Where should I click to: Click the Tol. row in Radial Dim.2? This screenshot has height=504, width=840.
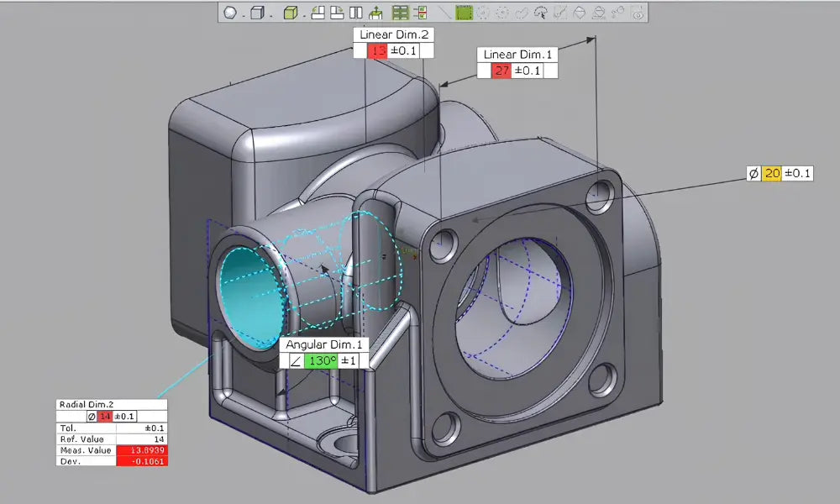(x=112, y=428)
